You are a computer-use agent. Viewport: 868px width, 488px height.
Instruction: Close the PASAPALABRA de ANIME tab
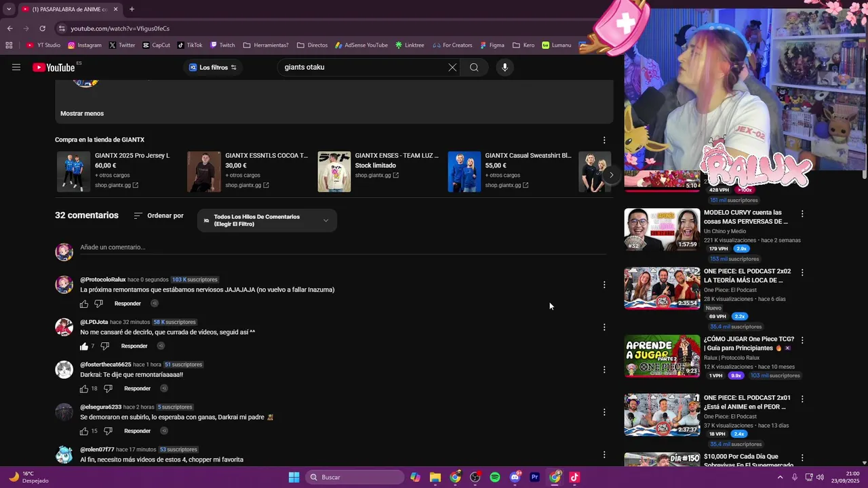coord(115,9)
